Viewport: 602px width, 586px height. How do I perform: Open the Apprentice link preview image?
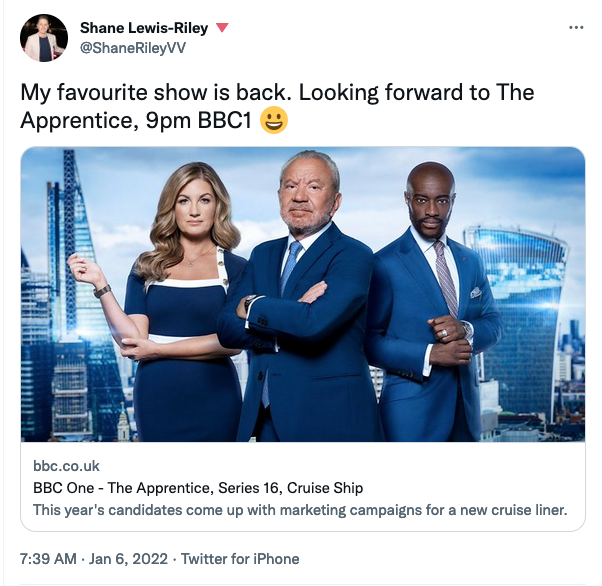pyautogui.click(x=303, y=294)
